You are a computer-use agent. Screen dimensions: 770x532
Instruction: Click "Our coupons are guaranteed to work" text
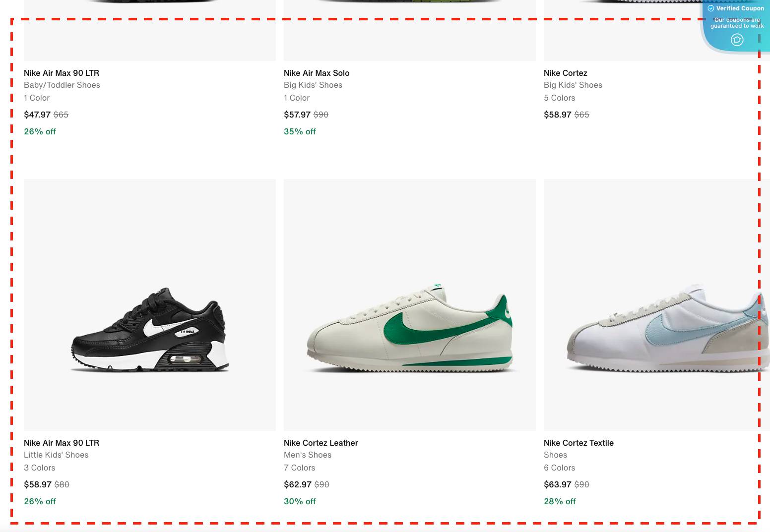(737, 23)
